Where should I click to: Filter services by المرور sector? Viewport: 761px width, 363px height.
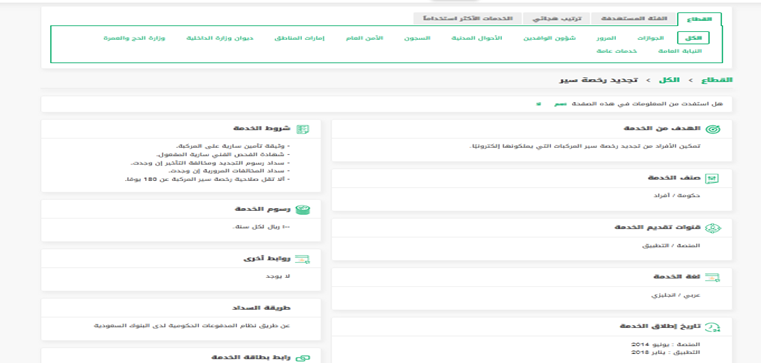click(x=607, y=38)
